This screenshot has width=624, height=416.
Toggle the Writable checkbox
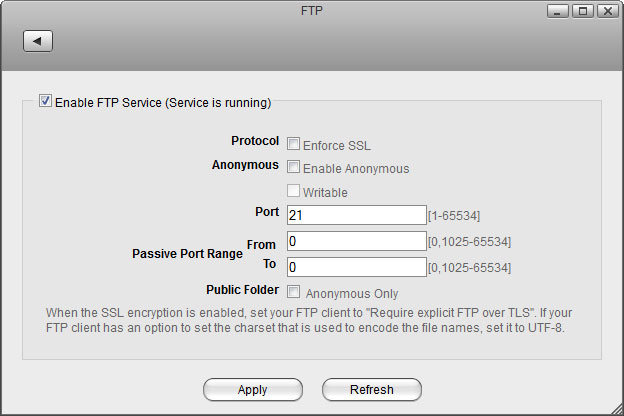click(x=294, y=191)
